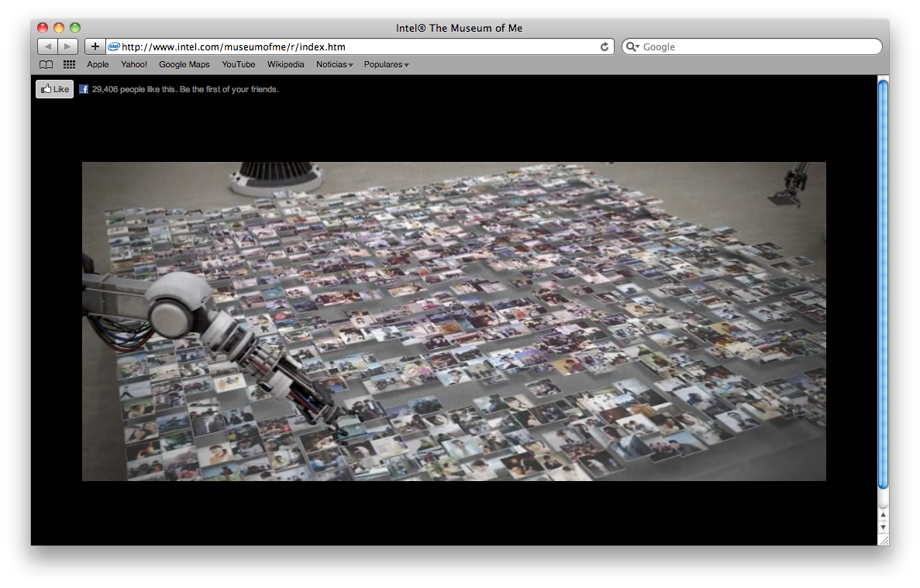Go back using the Back arrow
Screen dimensions: 920x588
pos(47,46)
